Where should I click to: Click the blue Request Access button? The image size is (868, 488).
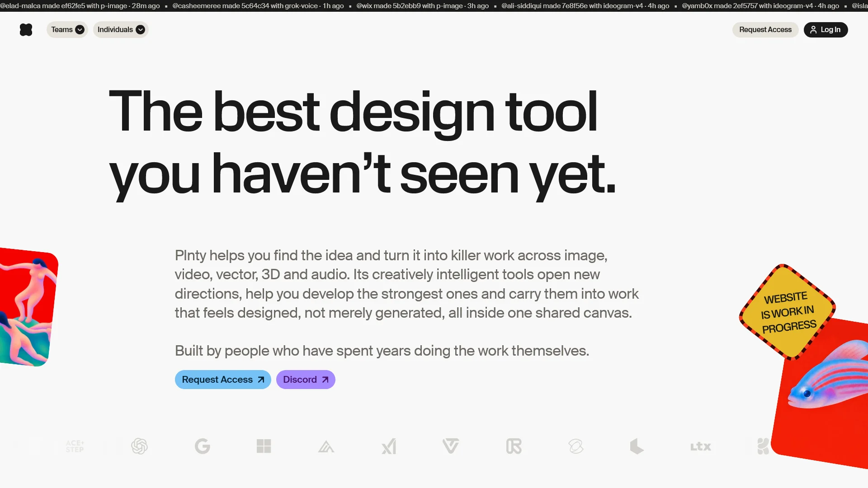(x=223, y=380)
